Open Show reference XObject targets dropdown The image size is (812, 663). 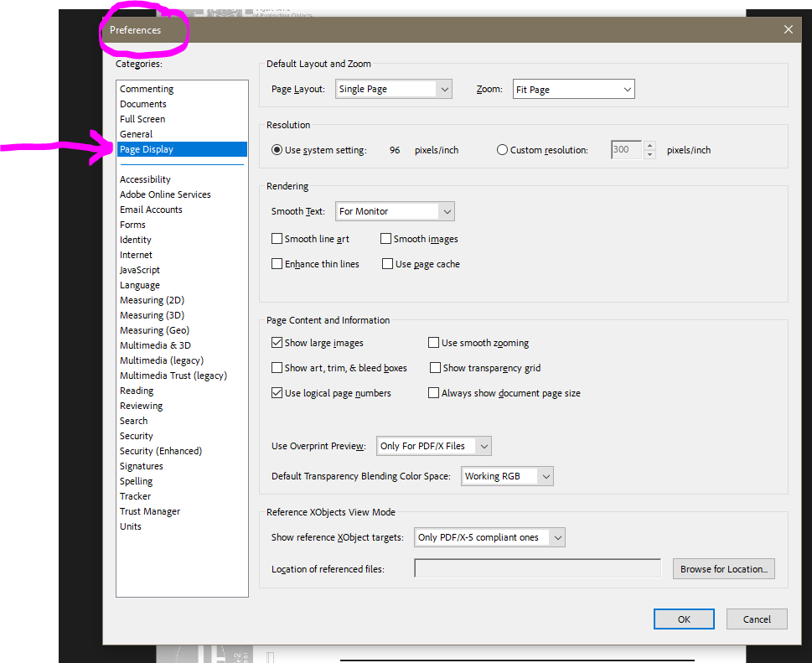489,537
